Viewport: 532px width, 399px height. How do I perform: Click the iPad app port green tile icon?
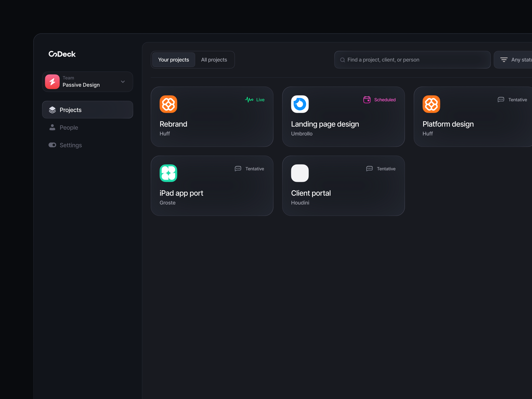pos(168,173)
